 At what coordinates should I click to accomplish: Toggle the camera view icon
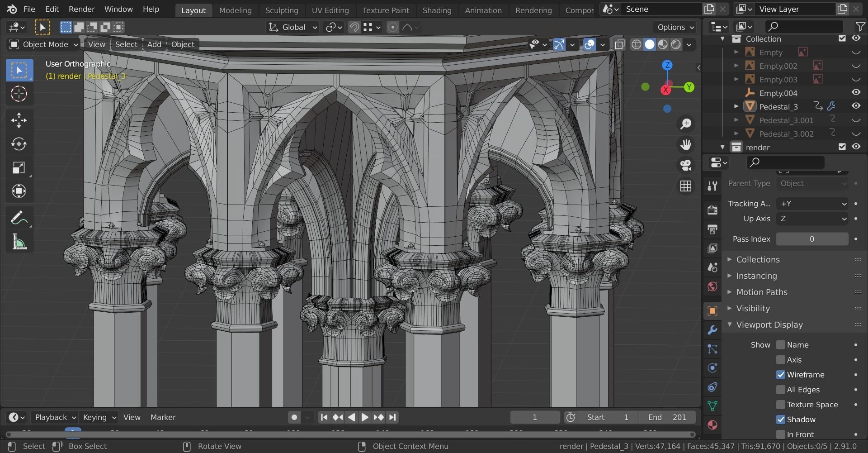686,165
